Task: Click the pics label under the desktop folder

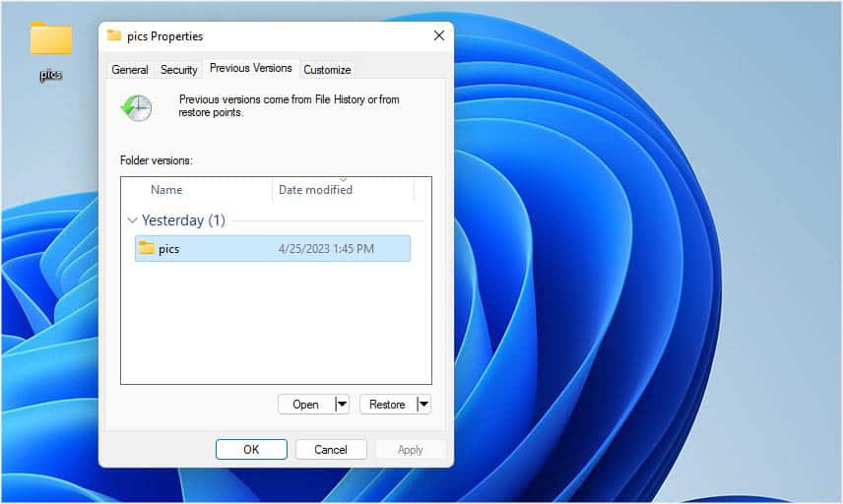Action: pos(50,74)
